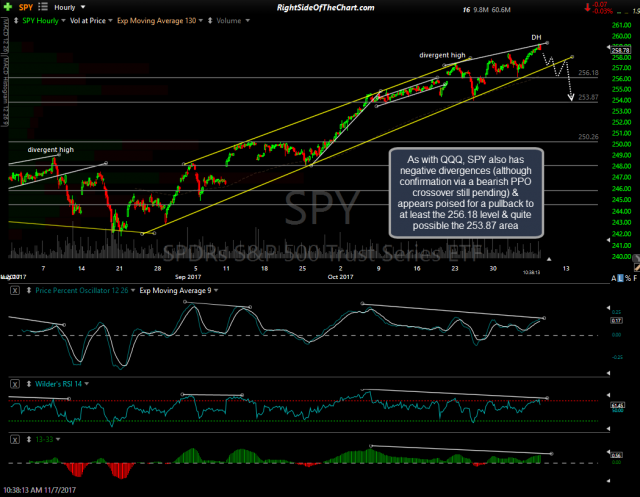Open the Wilder's RSI 14 dropdown
The image size is (640, 497).
[87, 384]
